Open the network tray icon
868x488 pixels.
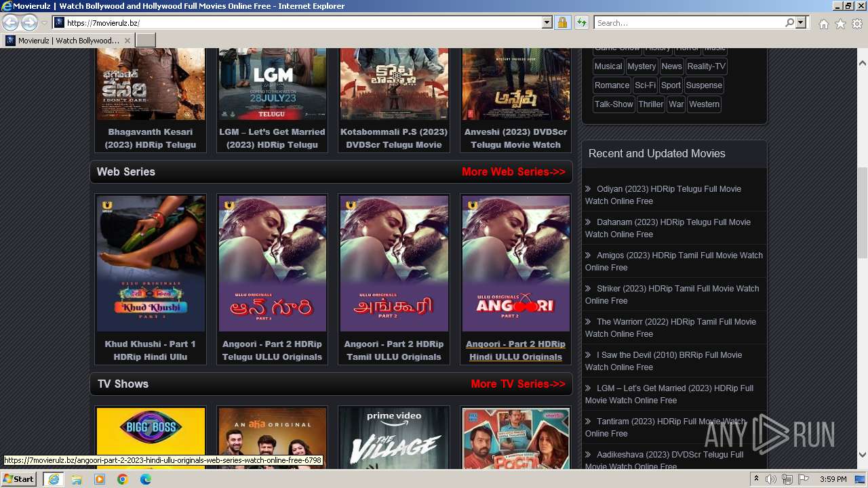click(787, 479)
